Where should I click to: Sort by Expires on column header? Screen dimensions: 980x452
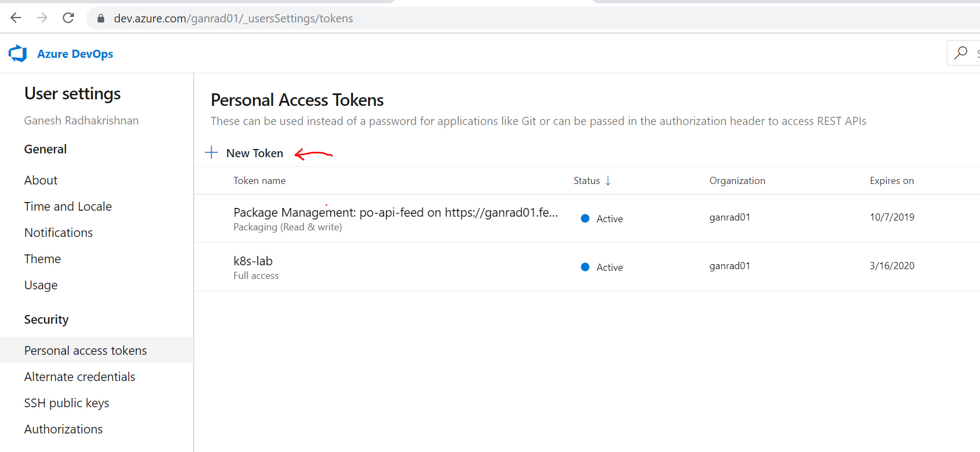click(x=892, y=181)
